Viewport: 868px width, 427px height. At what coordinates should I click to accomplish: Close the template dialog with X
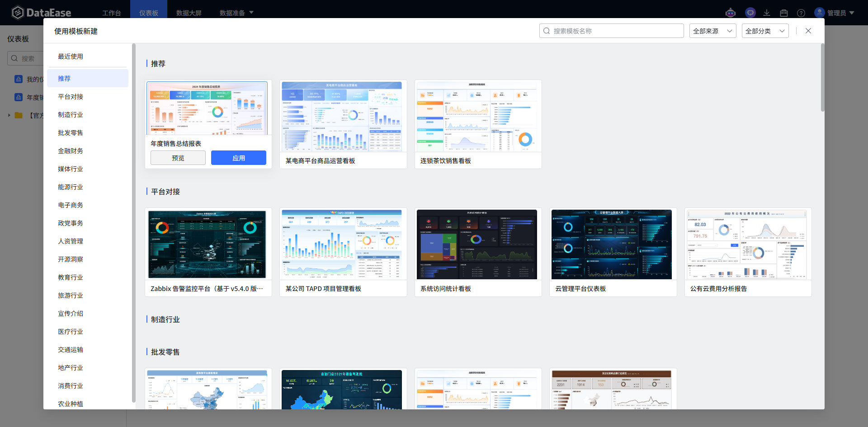[808, 31]
